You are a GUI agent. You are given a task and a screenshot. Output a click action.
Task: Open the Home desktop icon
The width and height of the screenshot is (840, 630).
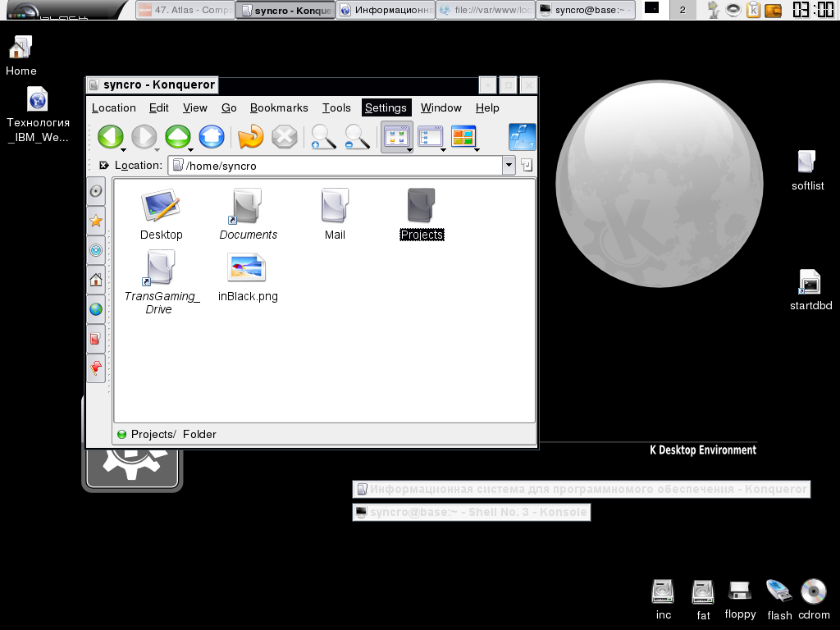21,56
